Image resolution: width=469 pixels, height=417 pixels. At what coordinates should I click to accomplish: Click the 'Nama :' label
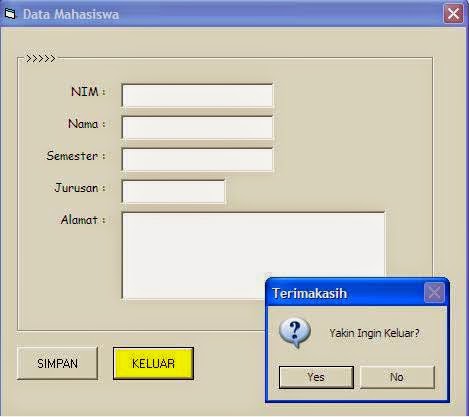click(x=87, y=124)
